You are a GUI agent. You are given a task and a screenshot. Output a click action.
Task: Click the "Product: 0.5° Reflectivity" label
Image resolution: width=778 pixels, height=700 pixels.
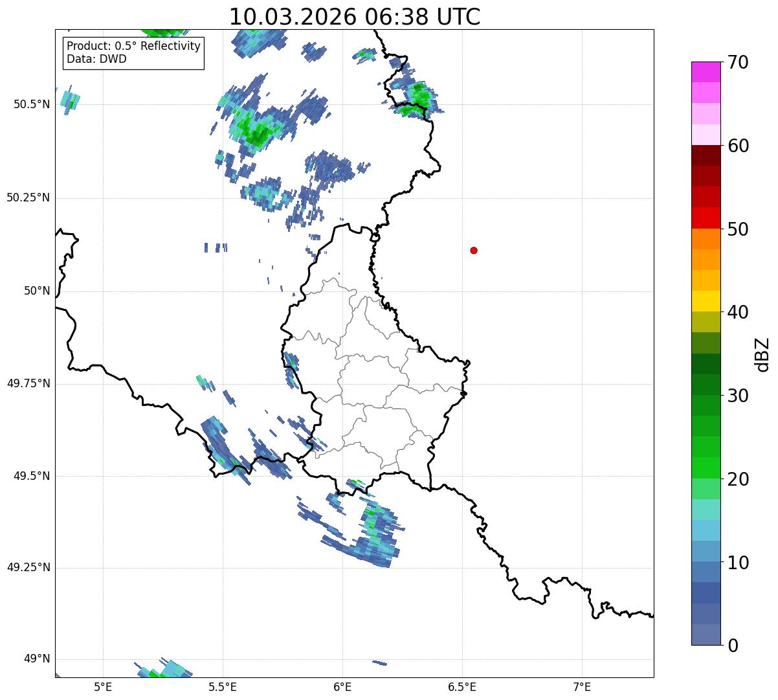point(133,47)
